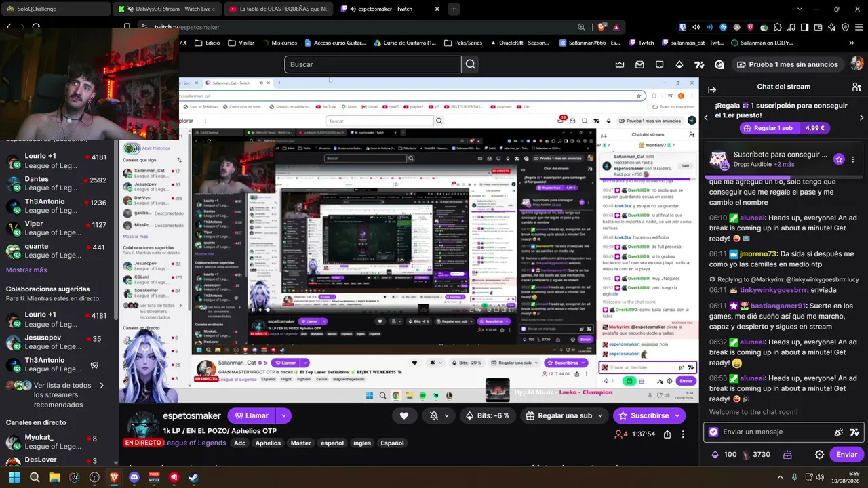Open Discord from the taskbar
Image resolution: width=868 pixels, height=488 pixels.
[134, 477]
